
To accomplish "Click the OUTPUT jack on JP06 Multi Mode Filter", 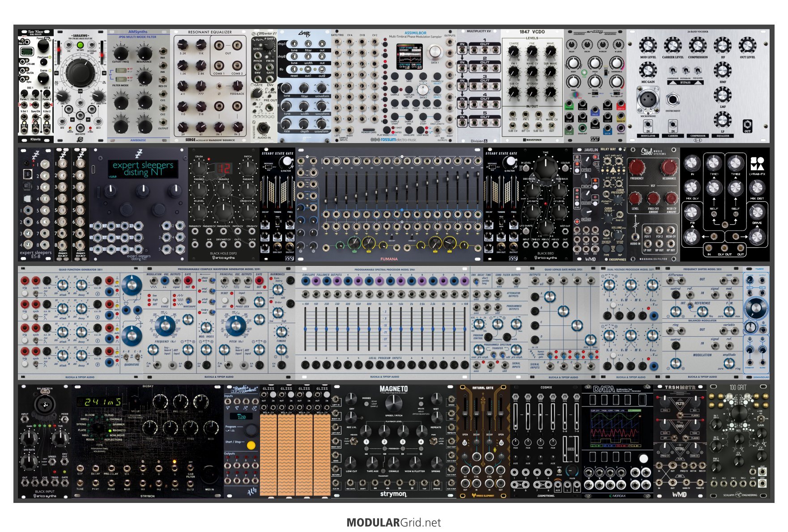I will click(163, 123).
